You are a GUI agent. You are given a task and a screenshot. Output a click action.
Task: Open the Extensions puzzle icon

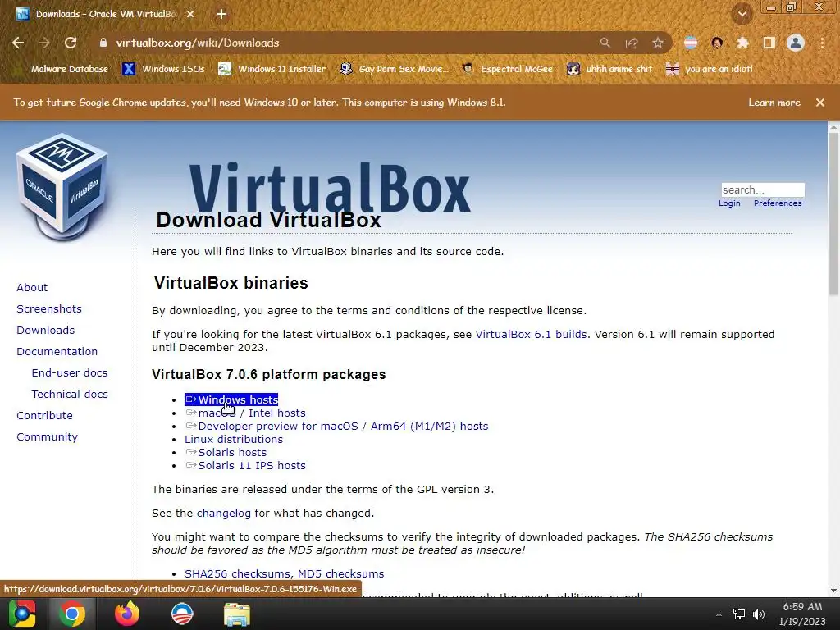click(x=743, y=43)
